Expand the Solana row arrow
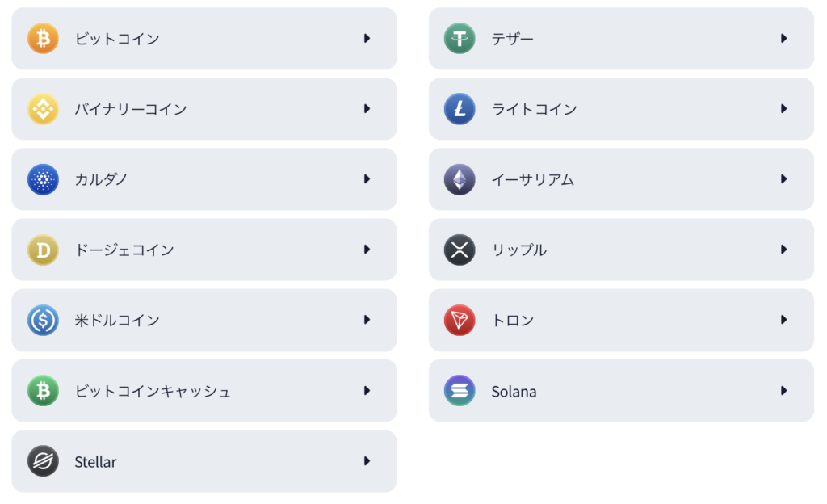The image size is (827, 504). (783, 391)
